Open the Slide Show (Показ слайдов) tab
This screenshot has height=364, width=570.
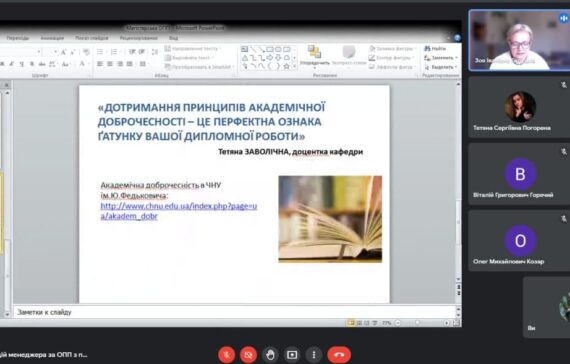pos(92,38)
